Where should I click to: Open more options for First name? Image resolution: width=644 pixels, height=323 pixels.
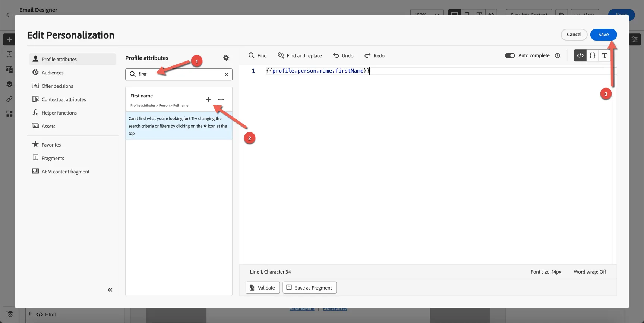point(221,99)
